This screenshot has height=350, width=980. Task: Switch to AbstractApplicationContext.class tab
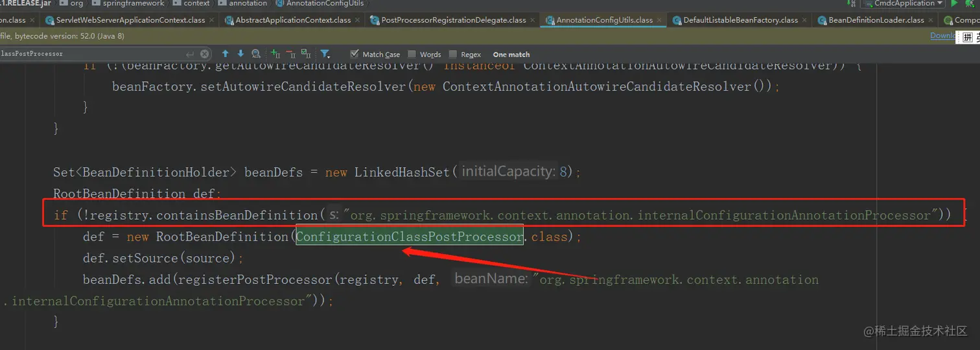point(293,20)
